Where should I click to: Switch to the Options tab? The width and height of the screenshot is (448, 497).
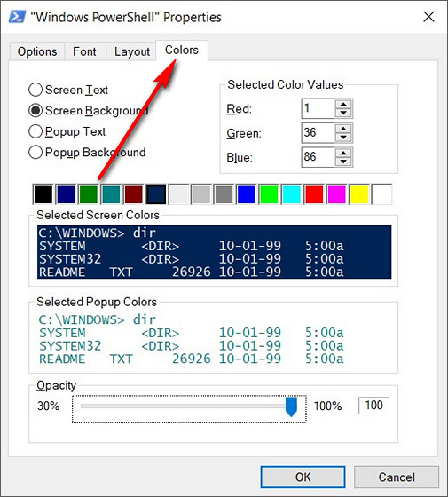pyautogui.click(x=37, y=51)
